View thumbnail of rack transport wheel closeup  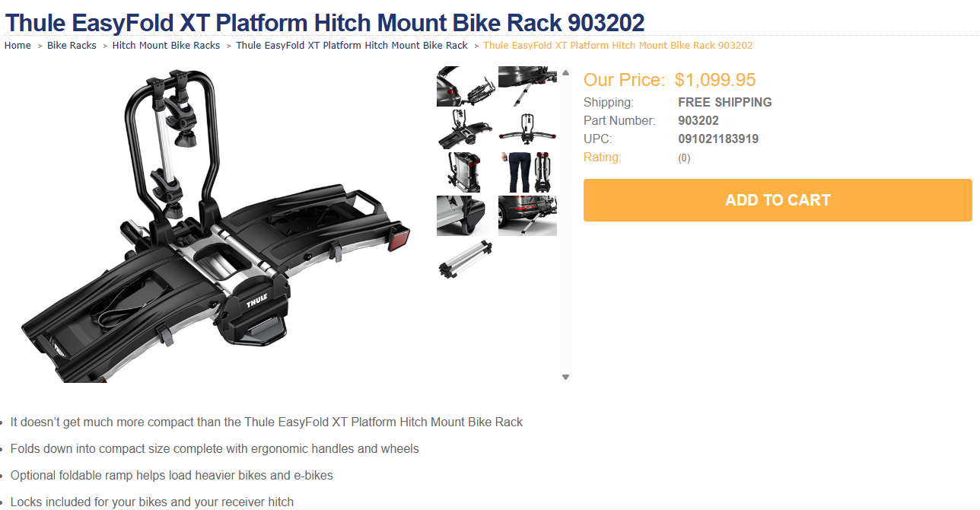466,216
